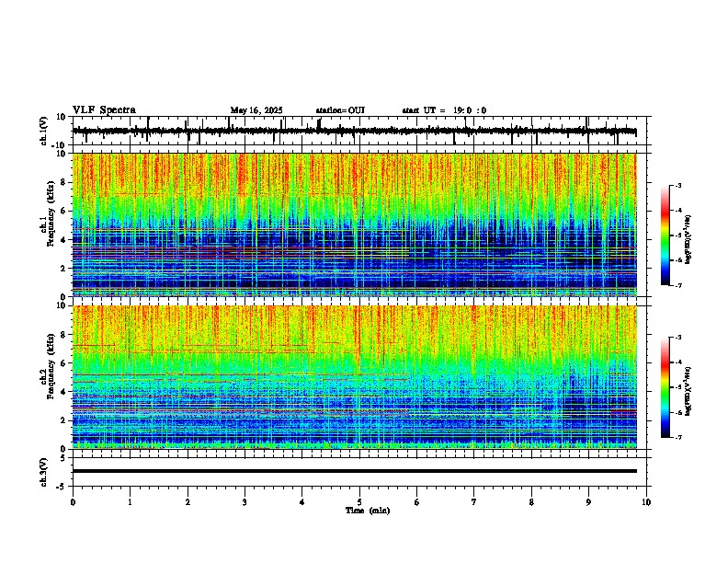
Task: Click the "4" kHz tick on ch.1 frequency axis
Action: (x=63, y=240)
